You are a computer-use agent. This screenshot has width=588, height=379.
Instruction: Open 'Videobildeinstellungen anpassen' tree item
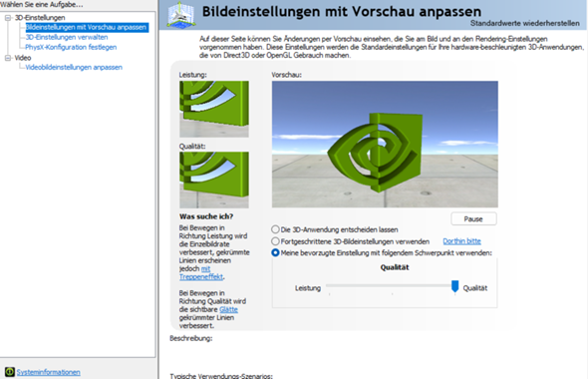74,67
